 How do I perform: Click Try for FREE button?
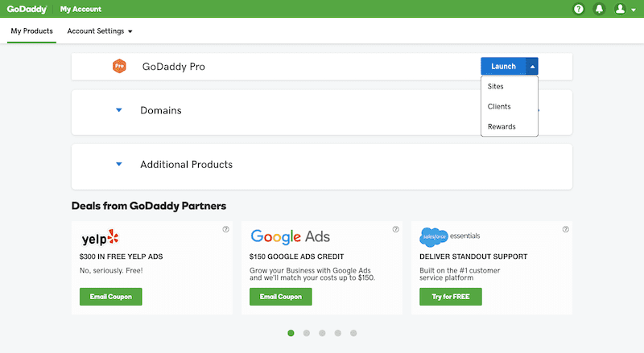(x=451, y=297)
